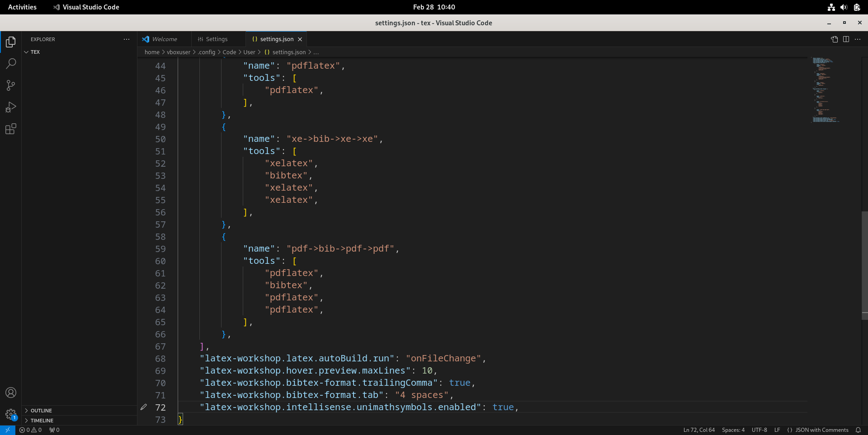This screenshot has width=868, height=435.
Task: Select JSON with Comments language mode
Action: click(817, 430)
